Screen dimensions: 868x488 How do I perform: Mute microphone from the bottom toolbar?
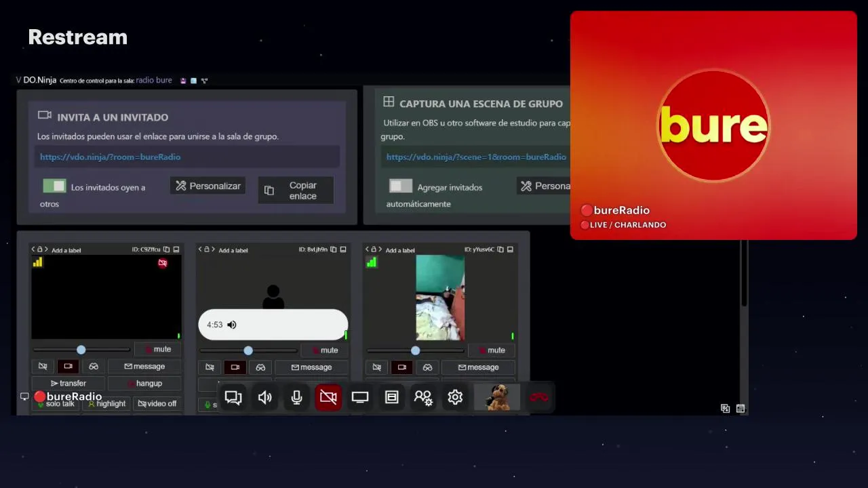coord(296,398)
